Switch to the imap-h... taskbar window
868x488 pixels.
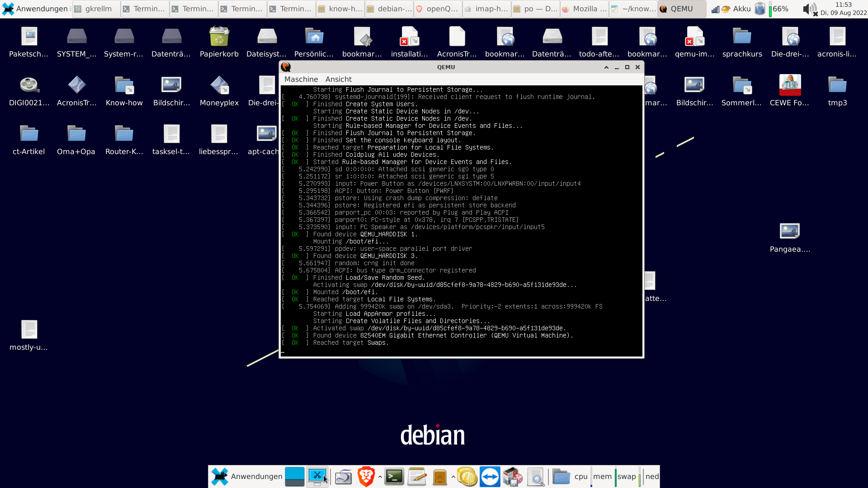point(487,9)
